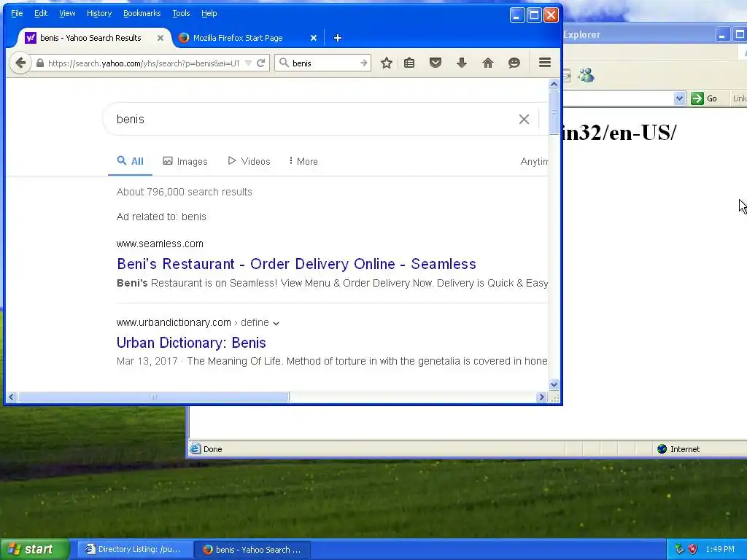
Task: Reload the Yahoo search page
Action: 260,63
